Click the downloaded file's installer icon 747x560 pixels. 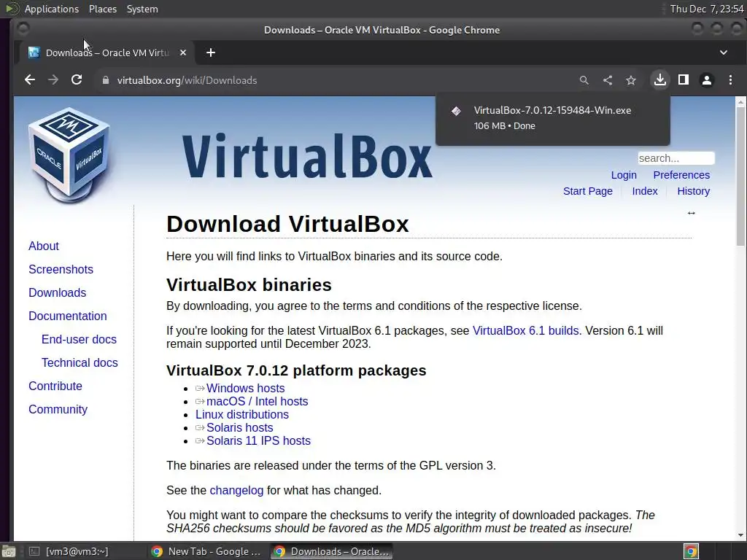pyautogui.click(x=456, y=111)
